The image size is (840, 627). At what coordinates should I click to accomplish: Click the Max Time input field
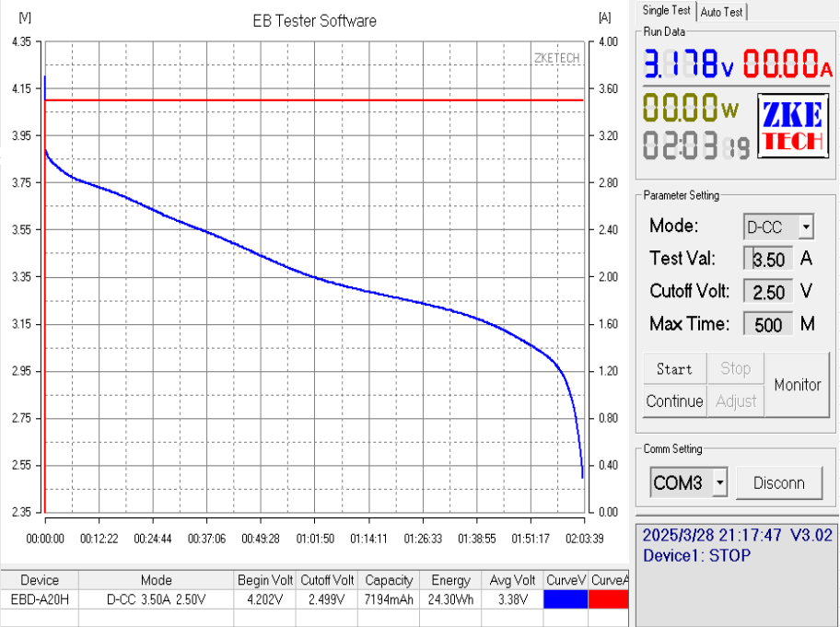768,324
